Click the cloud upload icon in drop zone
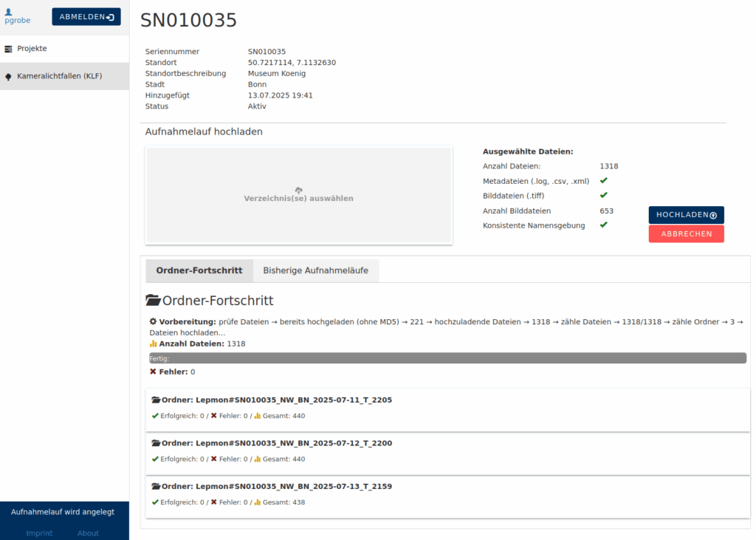 point(298,190)
